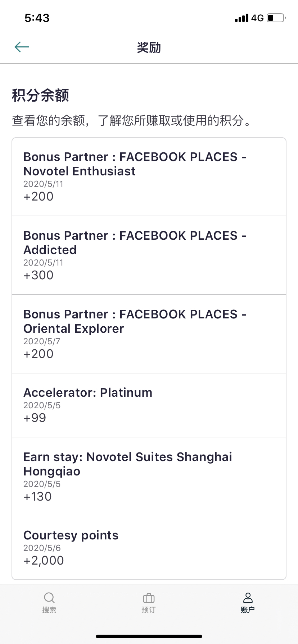Open the Oriental Explorer bonus entry

pos(149,334)
